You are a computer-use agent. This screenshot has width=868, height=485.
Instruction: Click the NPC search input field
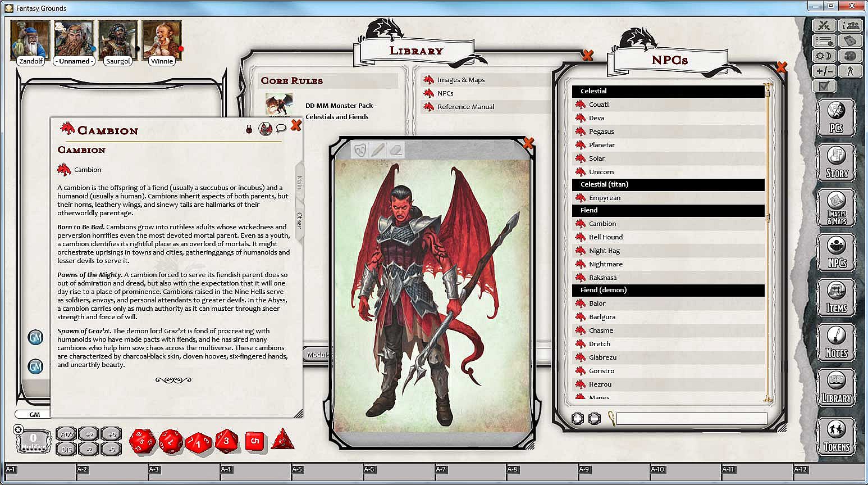pyautogui.click(x=691, y=418)
